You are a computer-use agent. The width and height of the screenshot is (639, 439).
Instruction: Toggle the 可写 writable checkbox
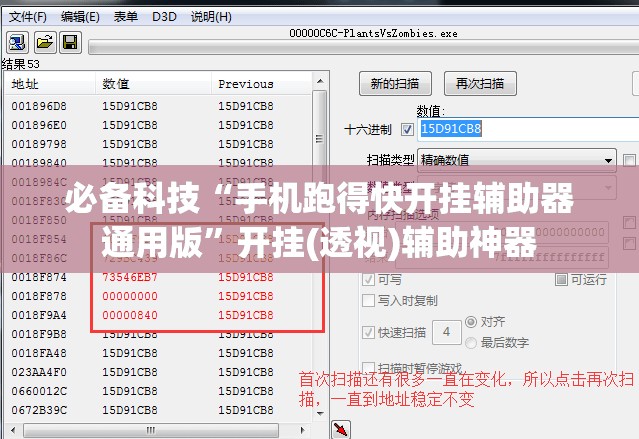coord(368,280)
